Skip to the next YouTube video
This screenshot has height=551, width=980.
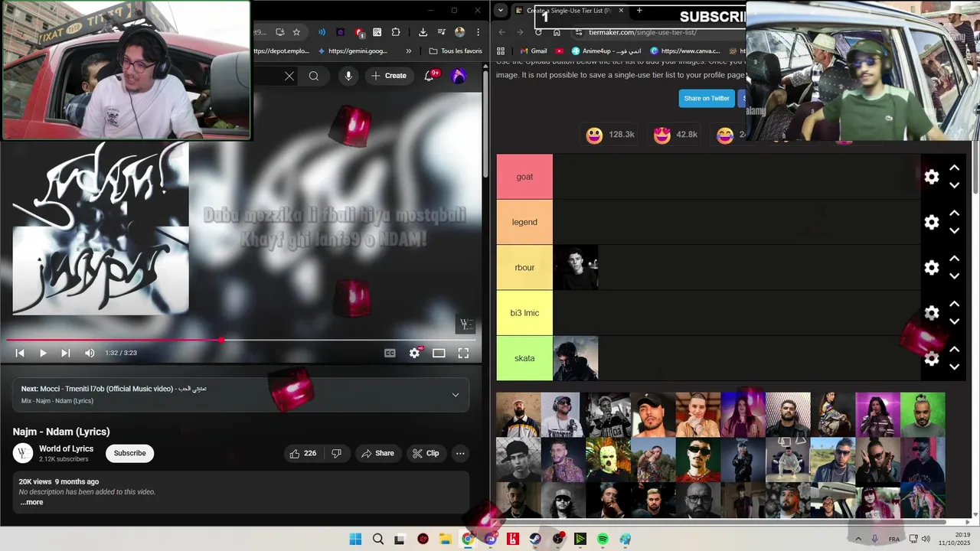click(x=66, y=353)
